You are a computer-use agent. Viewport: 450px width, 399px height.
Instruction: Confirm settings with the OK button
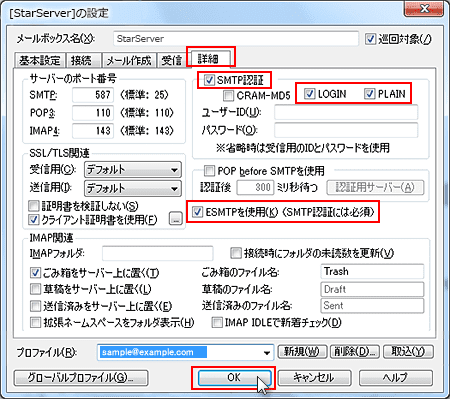click(x=234, y=378)
